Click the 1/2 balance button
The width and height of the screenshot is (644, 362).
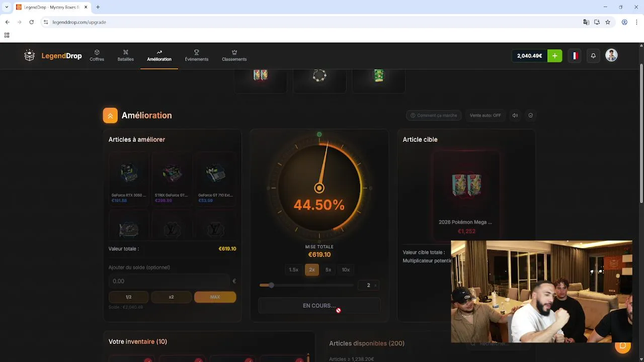tap(128, 297)
